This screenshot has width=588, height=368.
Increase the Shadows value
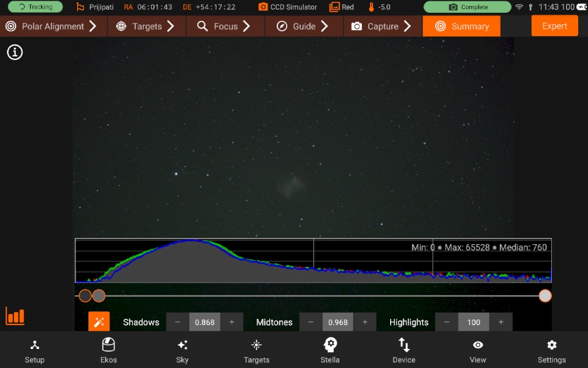(x=232, y=322)
